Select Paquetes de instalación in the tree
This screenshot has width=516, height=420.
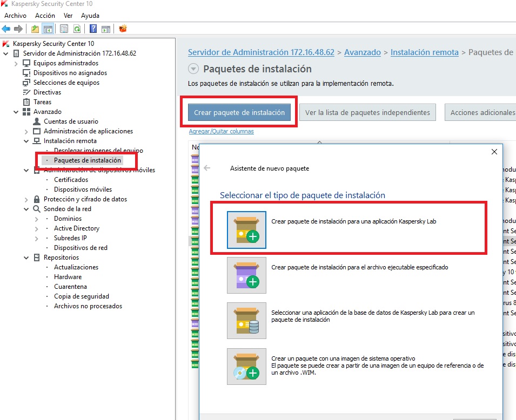coord(88,160)
